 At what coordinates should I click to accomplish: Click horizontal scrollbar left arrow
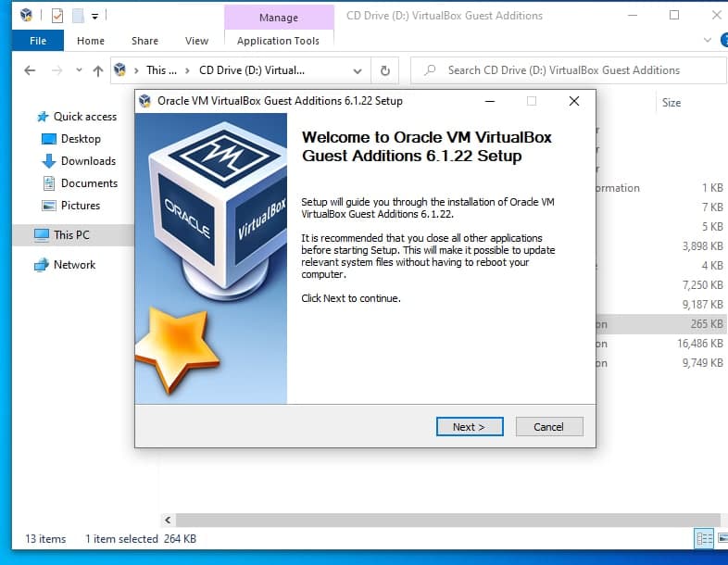[168, 520]
